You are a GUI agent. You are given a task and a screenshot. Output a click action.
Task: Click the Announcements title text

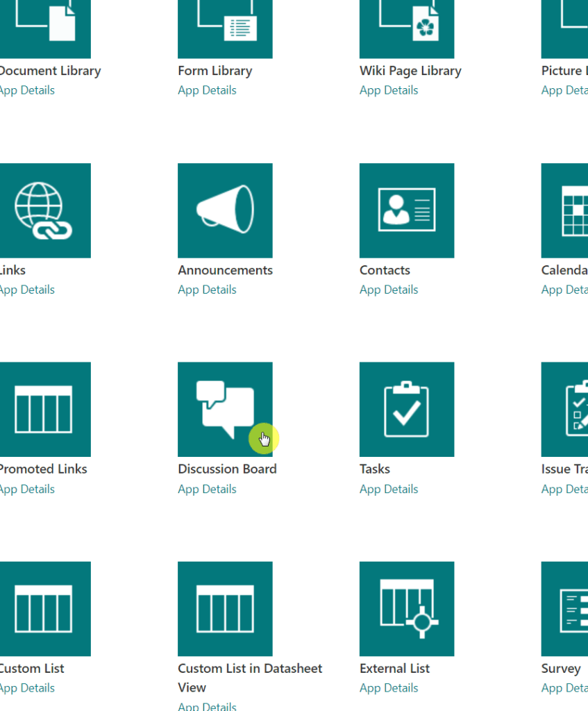pos(226,270)
